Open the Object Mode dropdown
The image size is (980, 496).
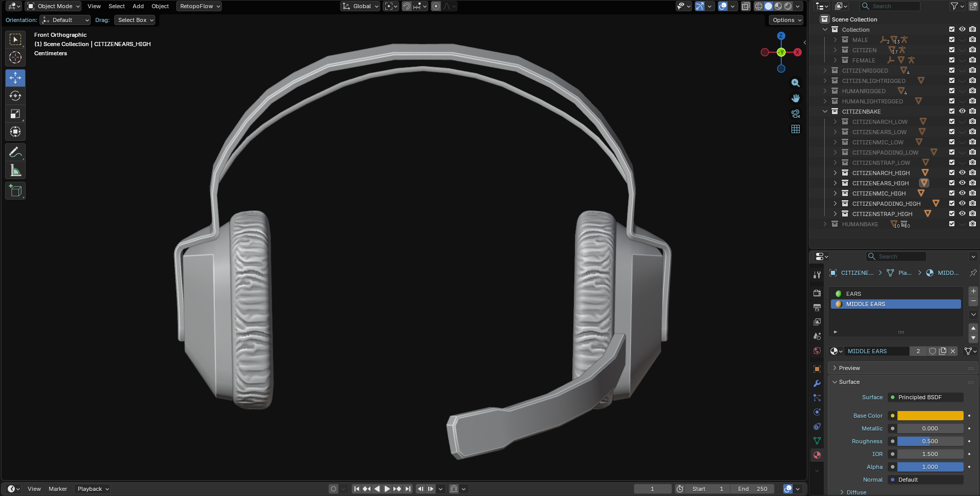(x=54, y=6)
